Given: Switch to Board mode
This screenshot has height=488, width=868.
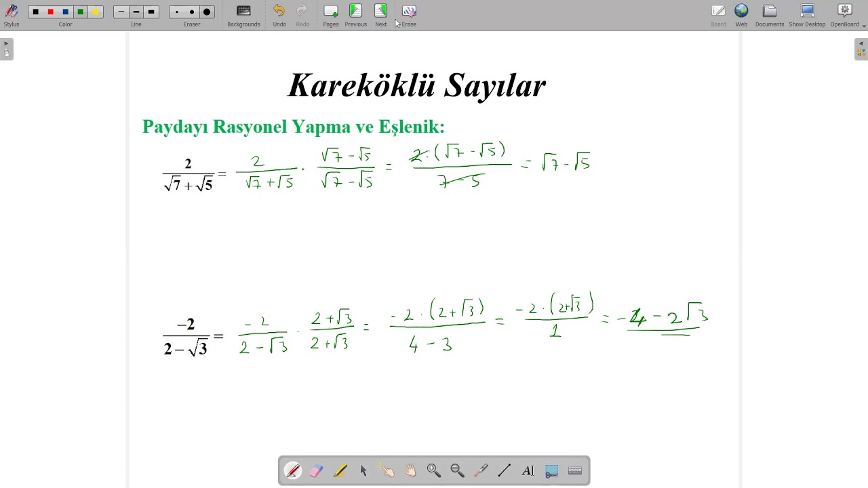Looking at the screenshot, I should [718, 15].
